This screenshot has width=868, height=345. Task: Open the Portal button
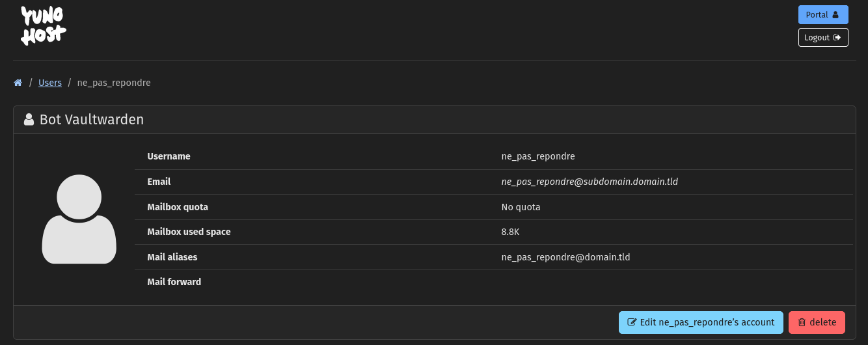coord(822,15)
